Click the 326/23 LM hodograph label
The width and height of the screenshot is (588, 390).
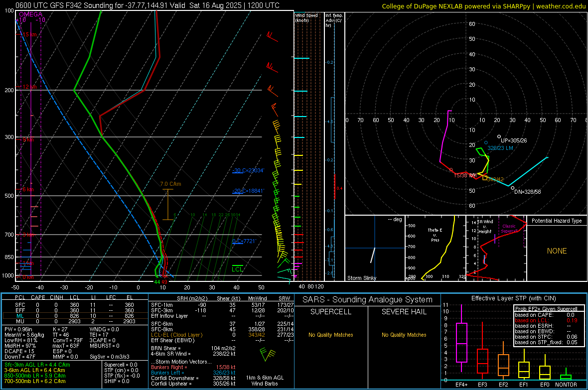point(500,148)
